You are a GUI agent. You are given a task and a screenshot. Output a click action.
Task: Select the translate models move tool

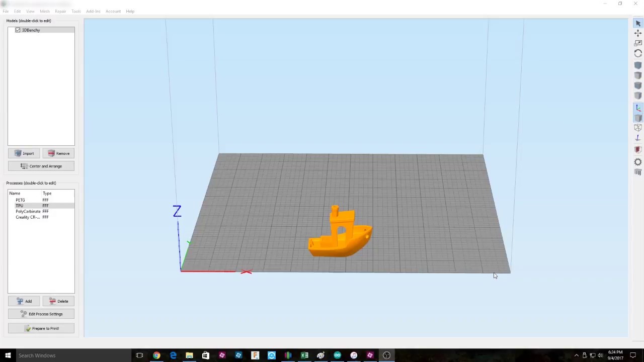(638, 33)
